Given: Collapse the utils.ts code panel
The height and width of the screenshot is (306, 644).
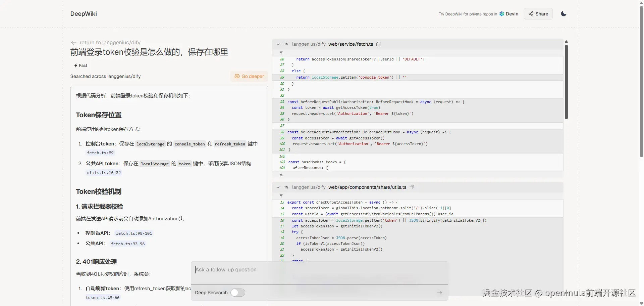Looking at the screenshot, I should pyautogui.click(x=278, y=187).
